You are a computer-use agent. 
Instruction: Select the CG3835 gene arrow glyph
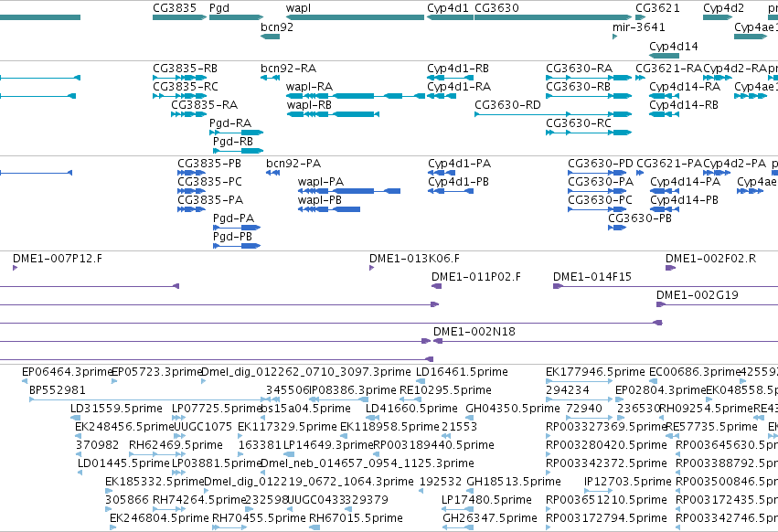[179, 17]
